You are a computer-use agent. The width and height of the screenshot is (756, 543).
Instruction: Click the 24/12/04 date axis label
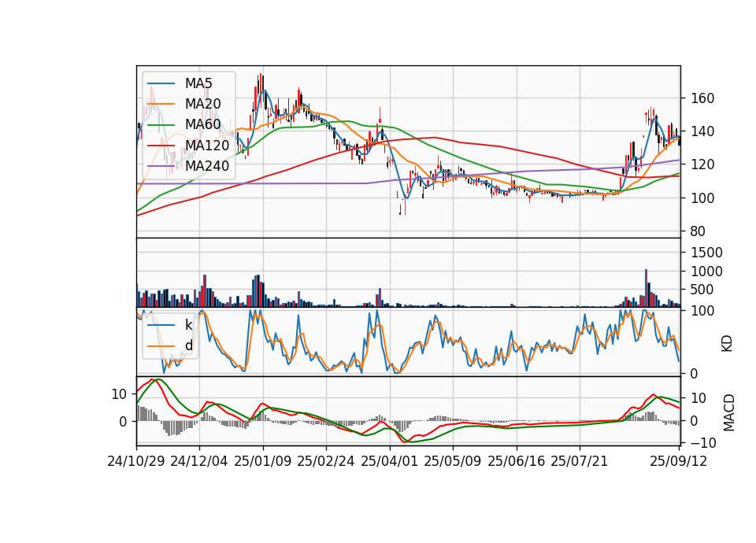199,461
